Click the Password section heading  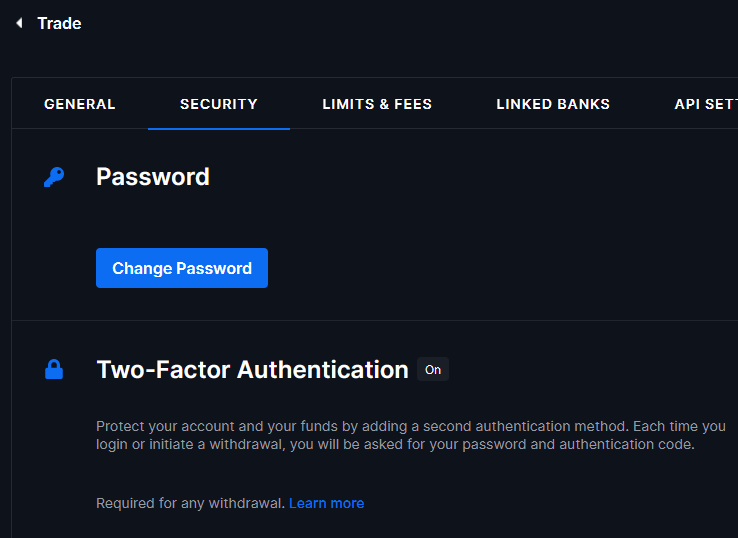pos(153,177)
